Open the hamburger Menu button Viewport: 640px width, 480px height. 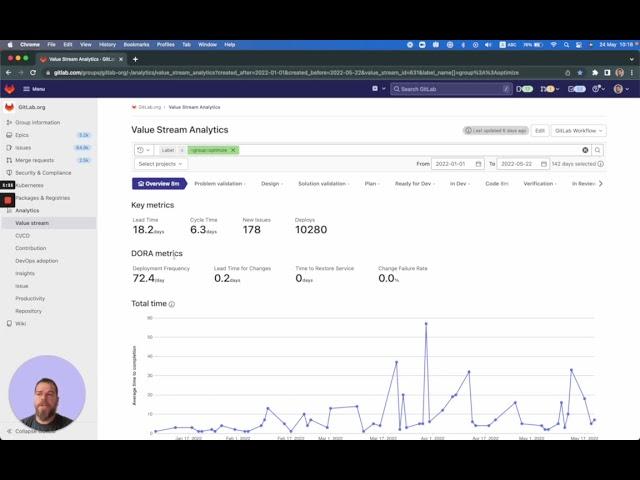(x=34, y=89)
